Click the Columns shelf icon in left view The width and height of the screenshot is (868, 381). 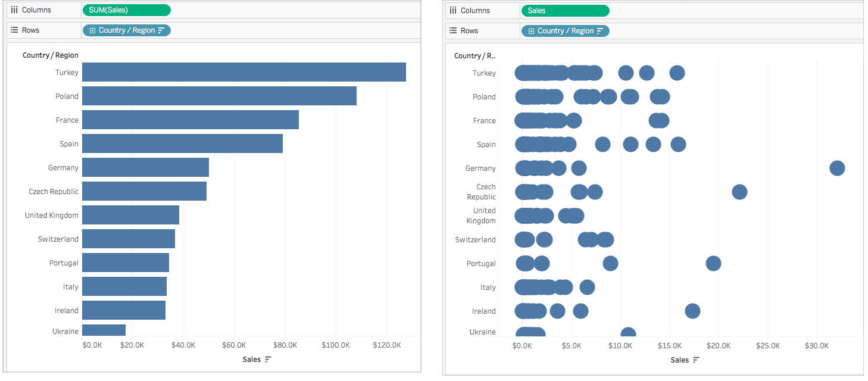click(x=14, y=10)
